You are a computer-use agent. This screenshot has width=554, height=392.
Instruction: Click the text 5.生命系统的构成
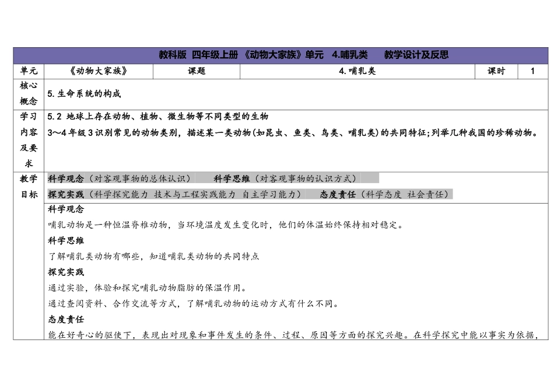click(84, 94)
